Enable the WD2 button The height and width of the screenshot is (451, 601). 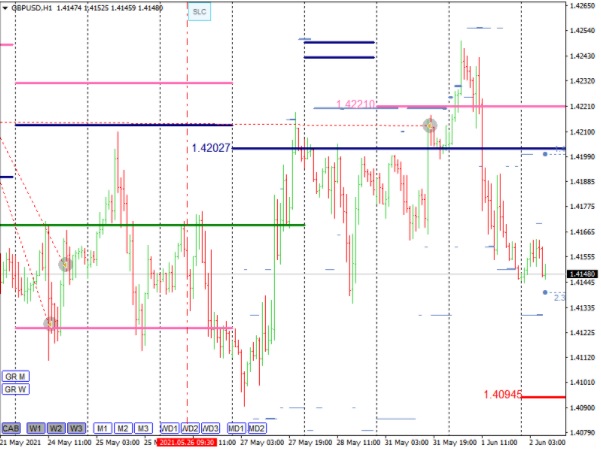190,428
